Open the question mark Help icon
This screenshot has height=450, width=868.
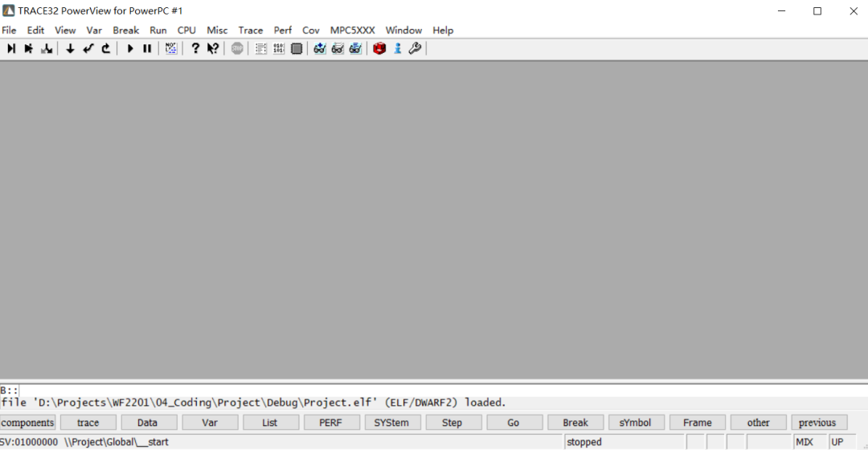coord(194,49)
